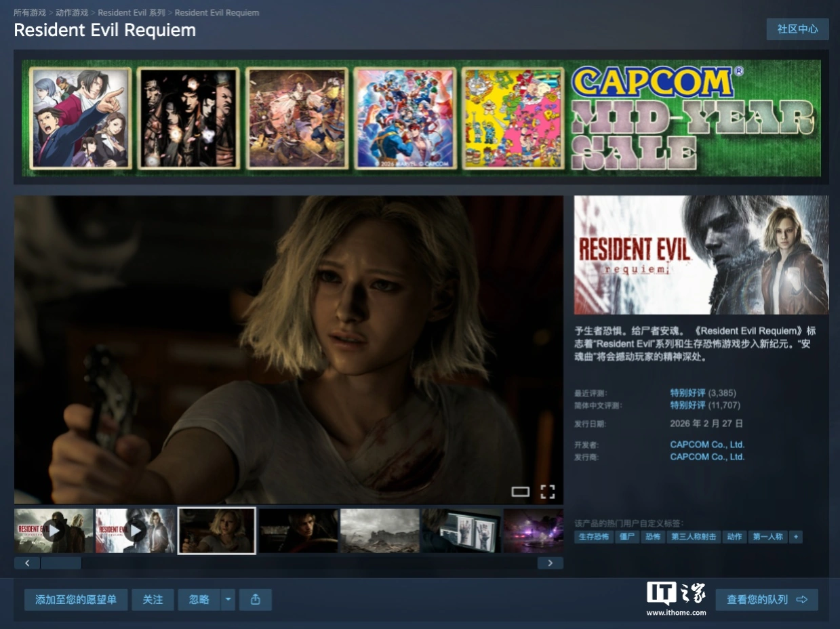Select the 动作 tag

coord(734,537)
